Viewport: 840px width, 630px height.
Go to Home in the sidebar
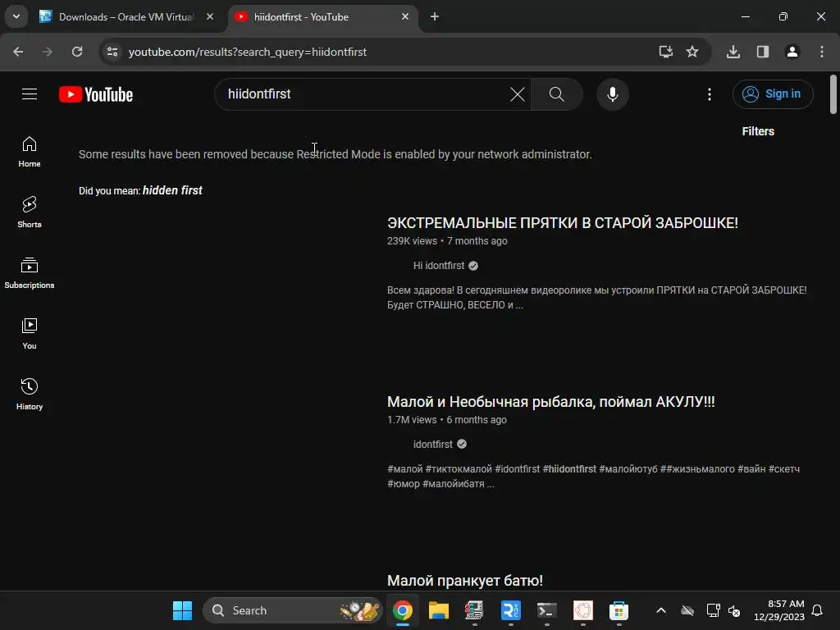pos(30,152)
